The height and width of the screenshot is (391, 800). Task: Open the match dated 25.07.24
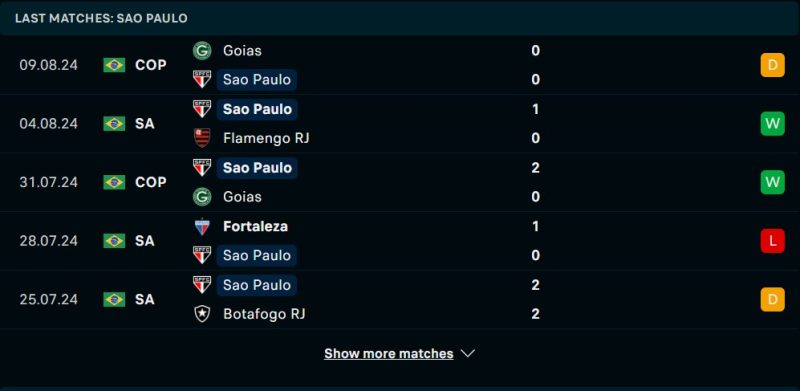pyautogui.click(x=400, y=299)
